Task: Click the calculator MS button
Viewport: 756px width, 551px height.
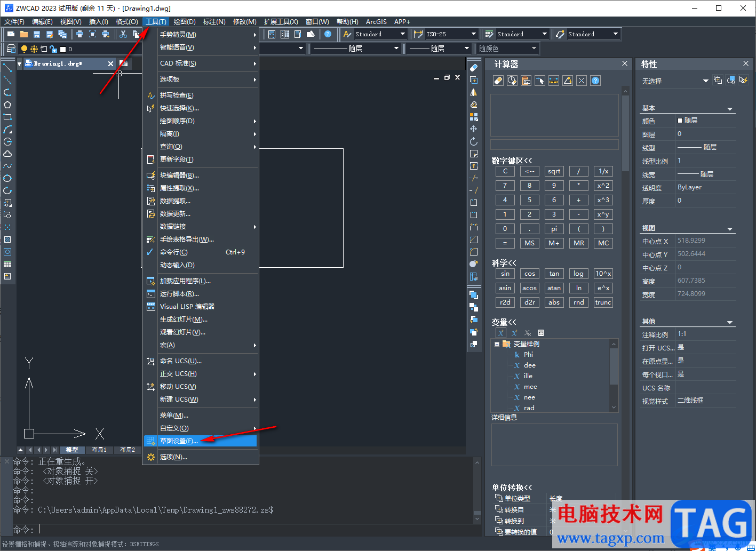Action: click(x=529, y=243)
